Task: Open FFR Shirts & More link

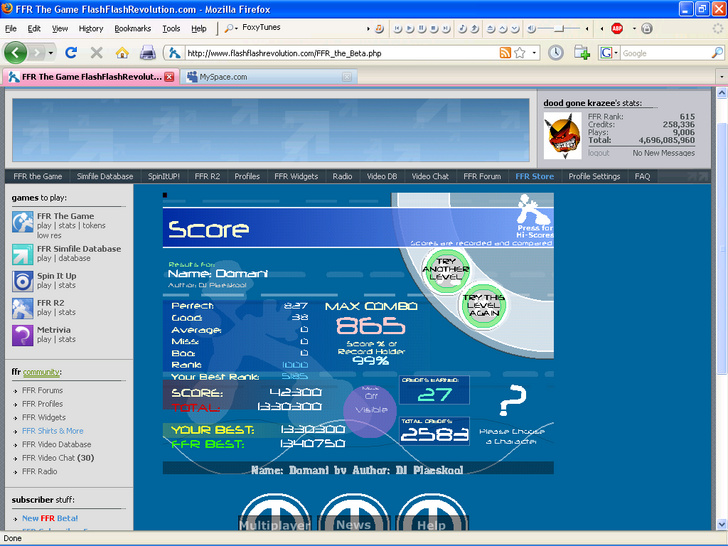Action: pos(52,431)
